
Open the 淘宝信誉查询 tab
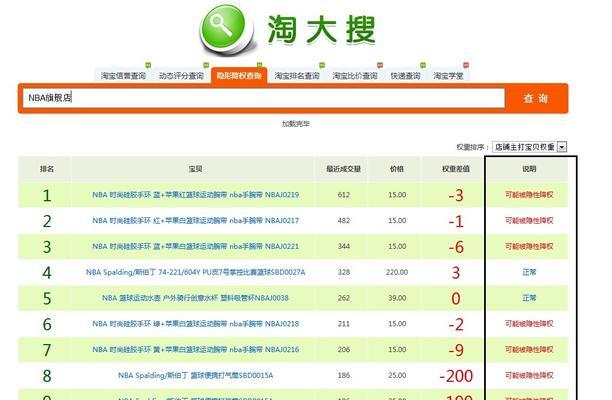pyautogui.click(x=123, y=76)
